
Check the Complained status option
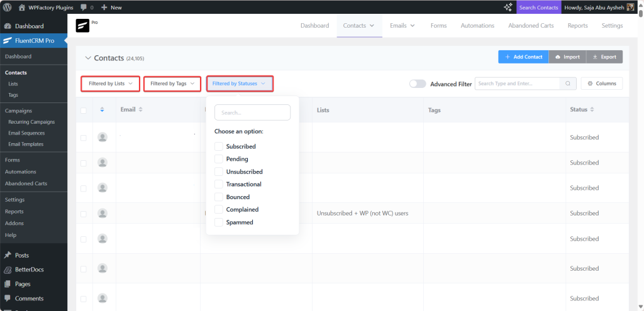point(219,210)
